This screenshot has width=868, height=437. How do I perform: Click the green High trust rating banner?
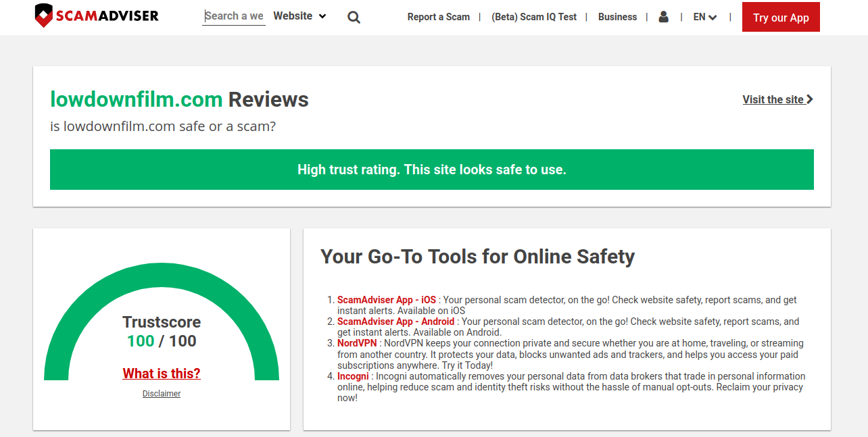click(x=431, y=170)
